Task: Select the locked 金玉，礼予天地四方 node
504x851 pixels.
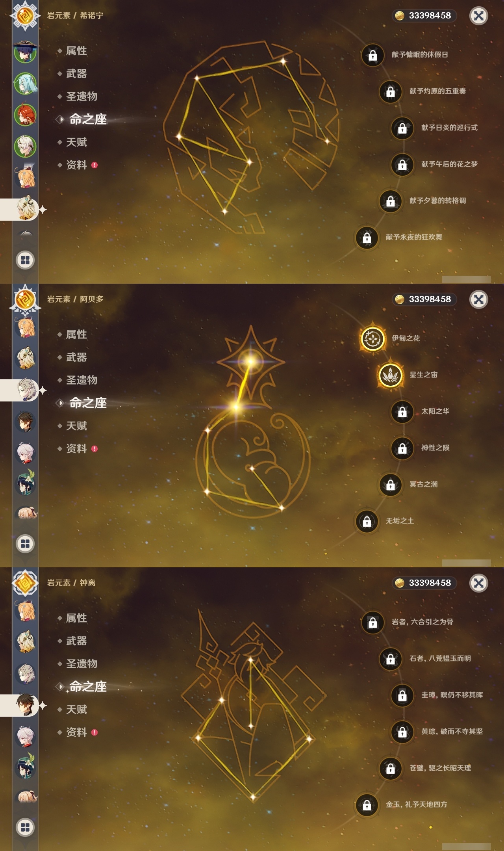Action: (x=367, y=805)
